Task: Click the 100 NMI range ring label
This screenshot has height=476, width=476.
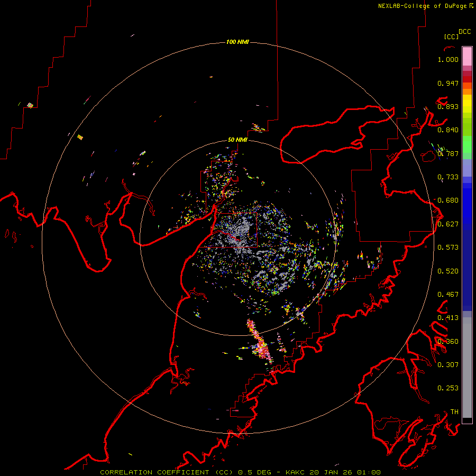Action: click(x=237, y=42)
